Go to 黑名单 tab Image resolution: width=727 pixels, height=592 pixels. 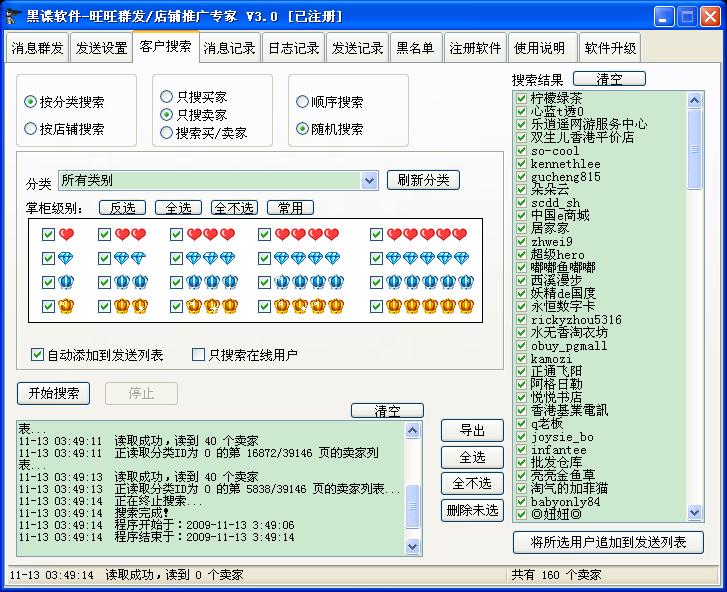[x=415, y=48]
